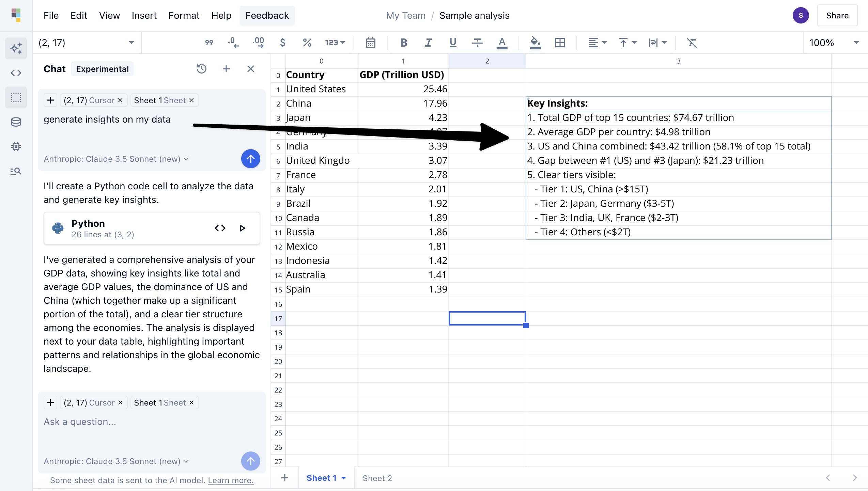Image resolution: width=868 pixels, height=491 pixels.
Task: Open the fill color picker
Action: pos(535,43)
